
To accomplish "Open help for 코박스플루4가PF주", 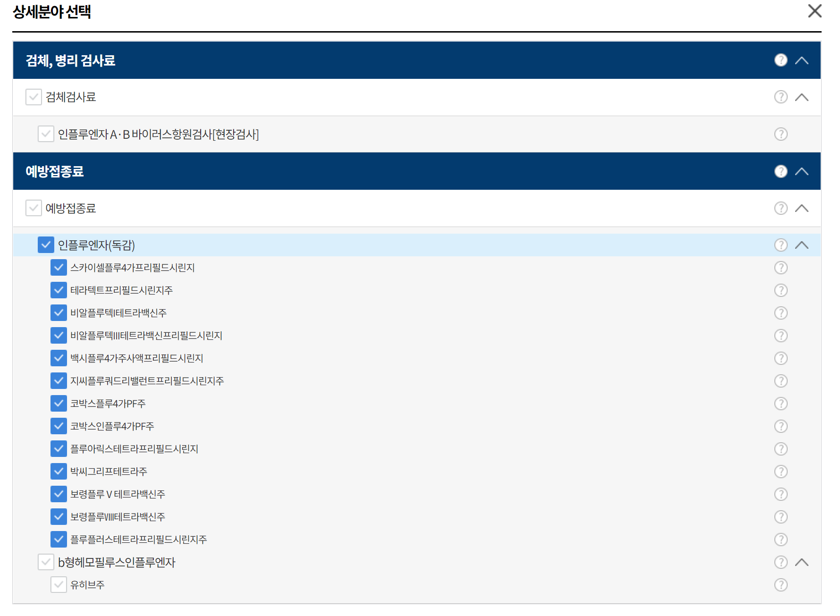I will pos(781,404).
